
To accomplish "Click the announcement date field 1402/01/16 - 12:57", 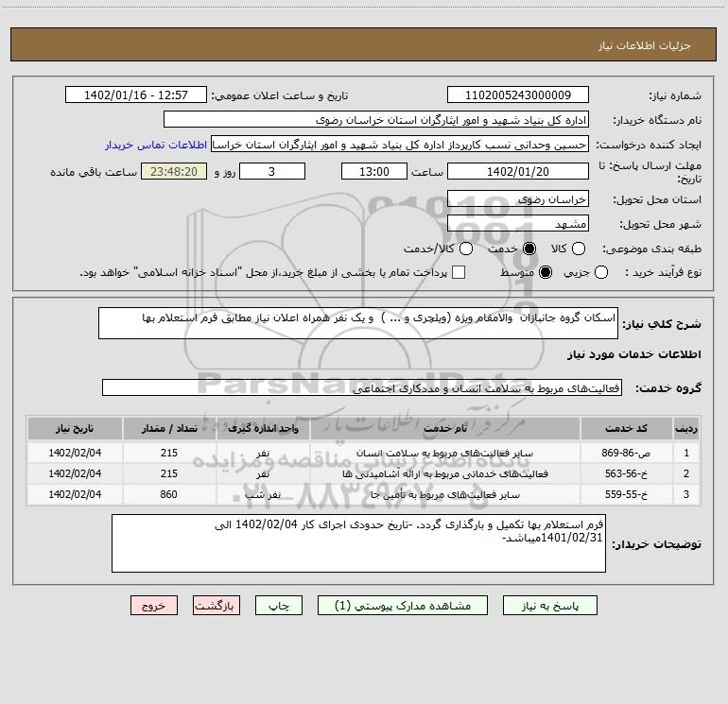I will (x=136, y=95).
